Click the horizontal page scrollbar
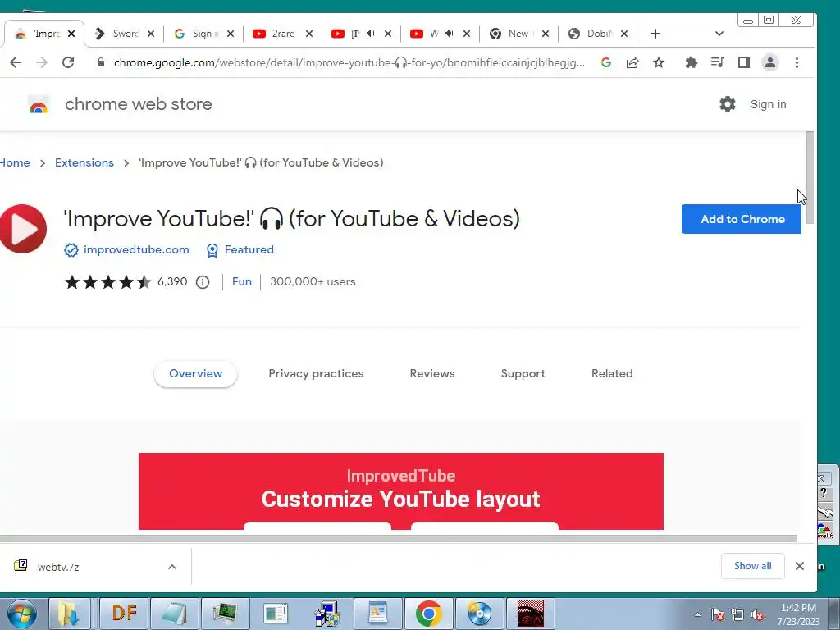The height and width of the screenshot is (630, 840). (399, 538)
